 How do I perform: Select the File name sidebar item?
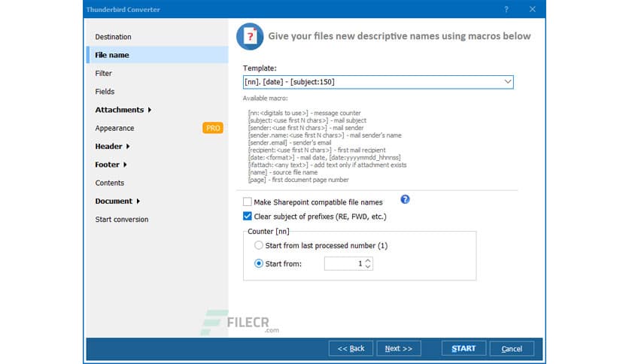(x=157, y=55)
